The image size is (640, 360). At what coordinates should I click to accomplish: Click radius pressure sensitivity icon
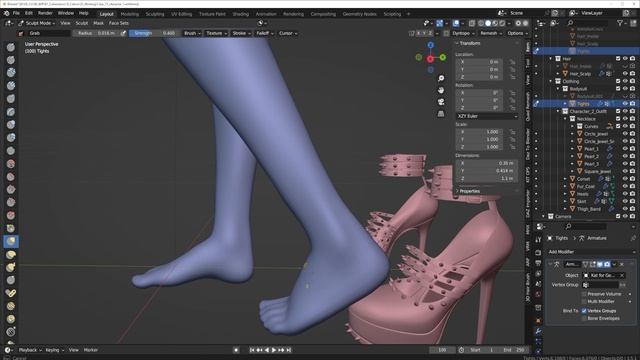click(123, 33)
